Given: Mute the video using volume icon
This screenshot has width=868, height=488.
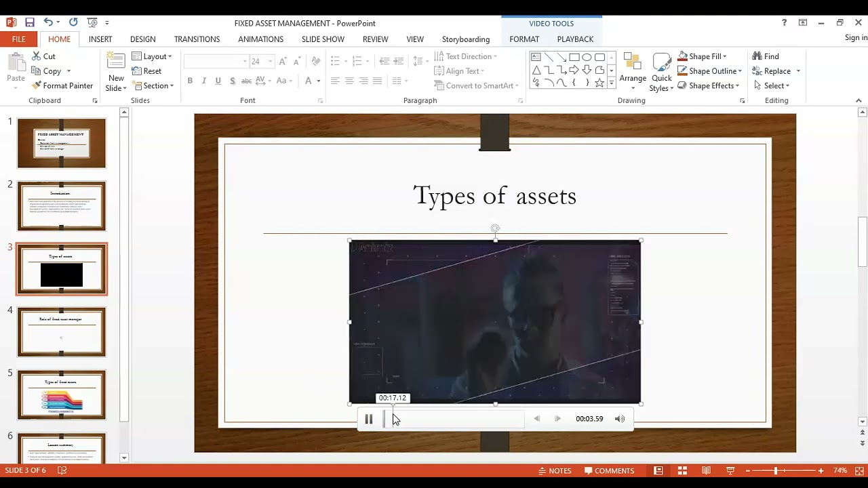Looking at the screenshot, I should coord(620,419).
